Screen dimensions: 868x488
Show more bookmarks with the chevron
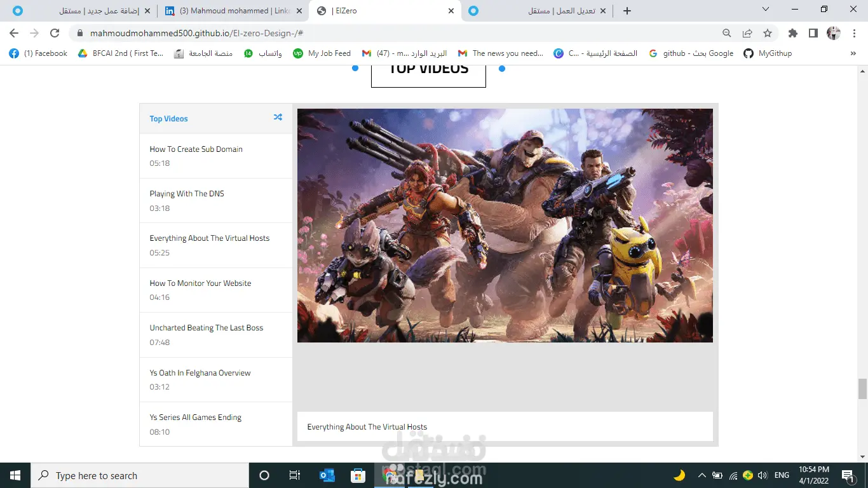click(853, 53)
